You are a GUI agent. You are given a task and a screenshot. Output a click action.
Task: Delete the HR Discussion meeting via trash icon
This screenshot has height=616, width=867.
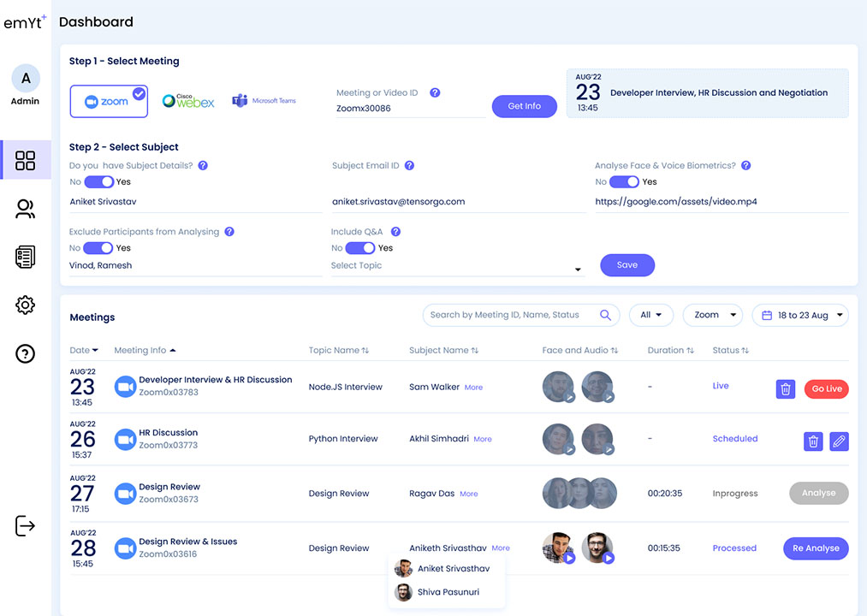pos(813,441)
